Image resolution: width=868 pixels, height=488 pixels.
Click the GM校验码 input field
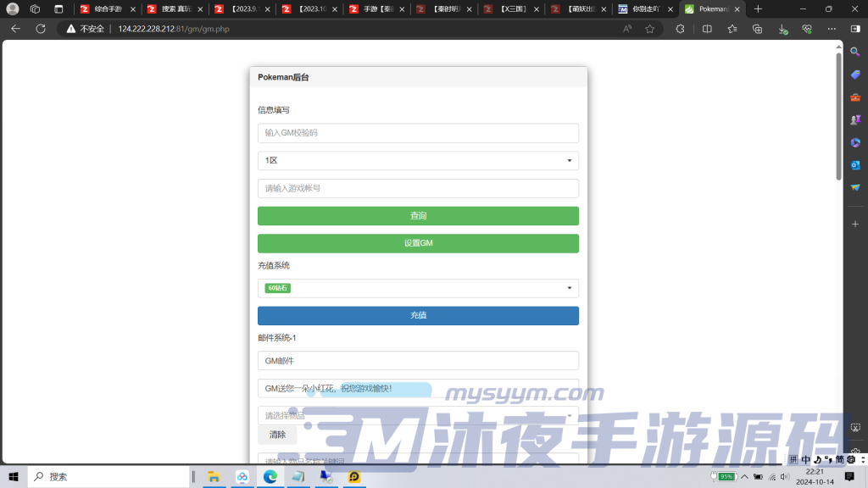(418, 133)
